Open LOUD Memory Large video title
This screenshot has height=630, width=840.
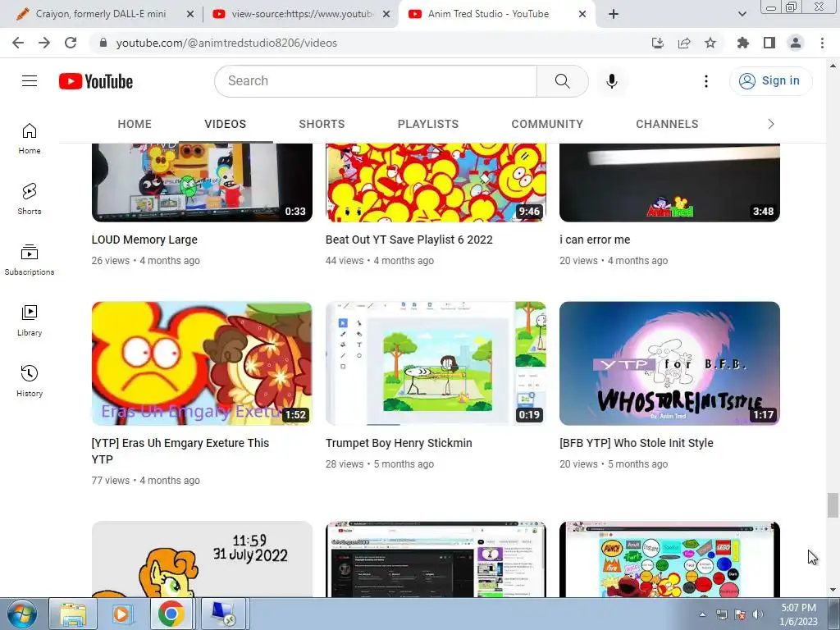click(x=144, y=240)
